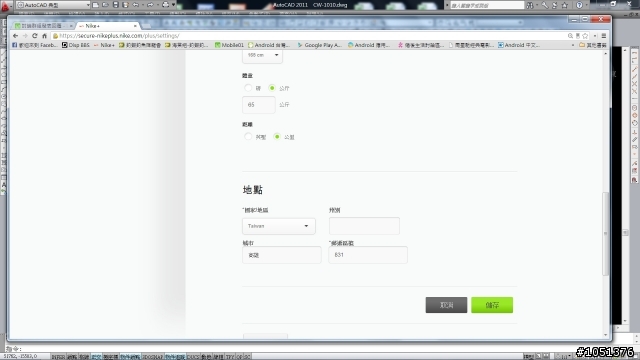Click the weight input showing 65
The image size is (640, 360).
pos(259,105)
